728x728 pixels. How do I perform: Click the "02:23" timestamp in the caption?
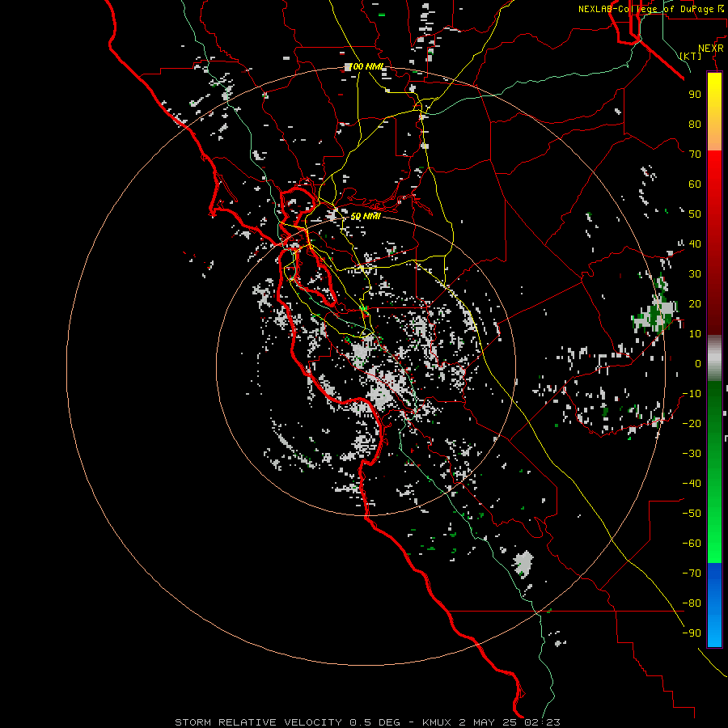click(x=541, y=722)
